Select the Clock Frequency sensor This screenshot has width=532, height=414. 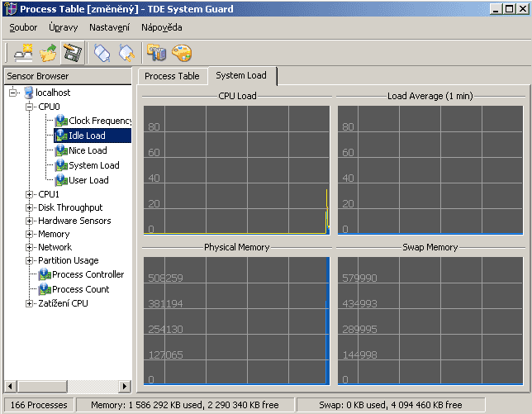(x=100, y=121)
